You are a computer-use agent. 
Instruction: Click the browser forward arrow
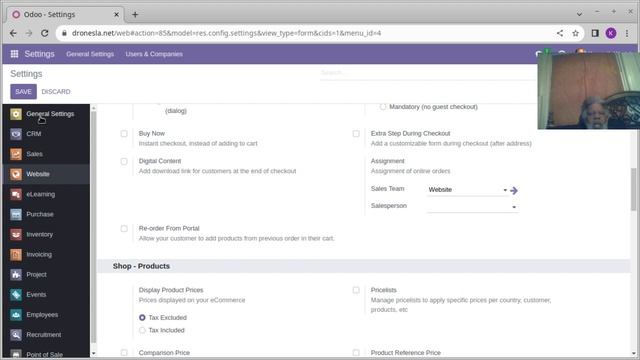coord(29,33)
